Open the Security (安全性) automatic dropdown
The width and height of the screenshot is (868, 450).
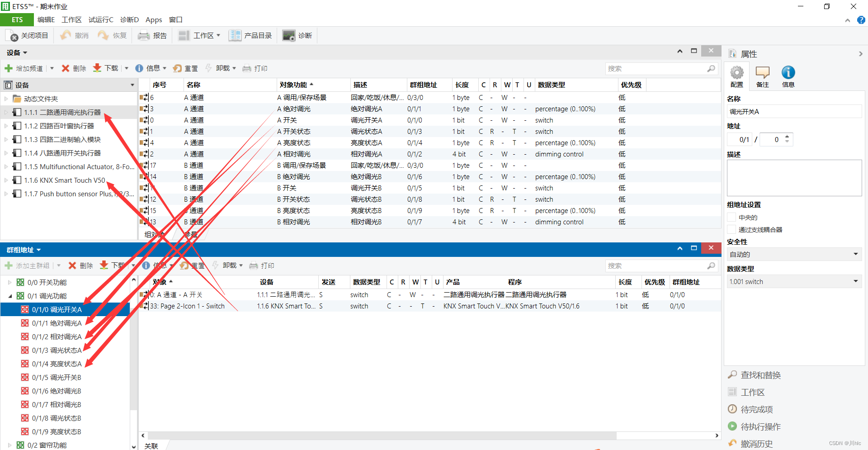click(794, 255)
